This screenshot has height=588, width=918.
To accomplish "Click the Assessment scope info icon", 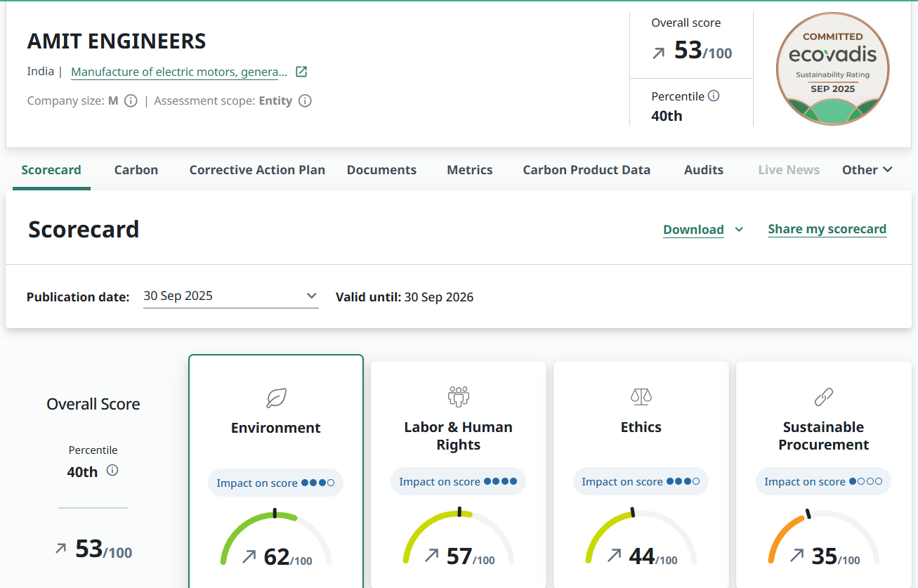I will [x=305, y=100].
